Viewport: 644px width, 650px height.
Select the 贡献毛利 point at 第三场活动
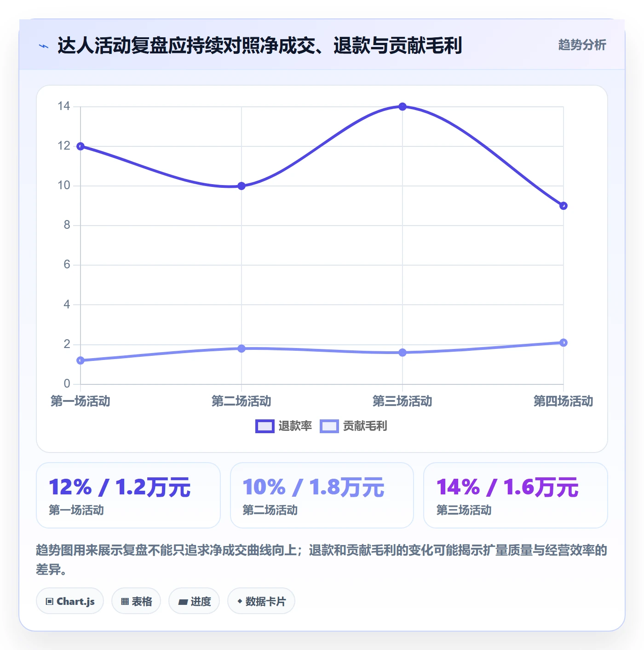tap(402, 353)
